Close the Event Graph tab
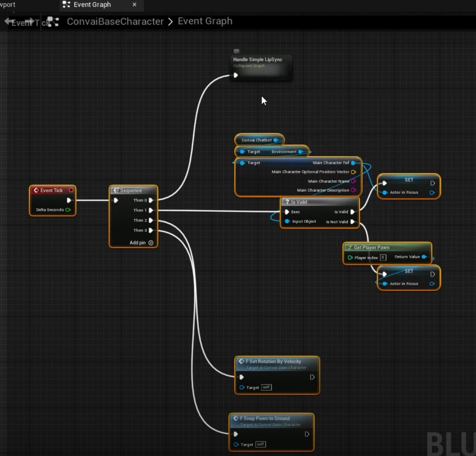The width and height of the screenshot is (476, 456). (x=134, y=5)
